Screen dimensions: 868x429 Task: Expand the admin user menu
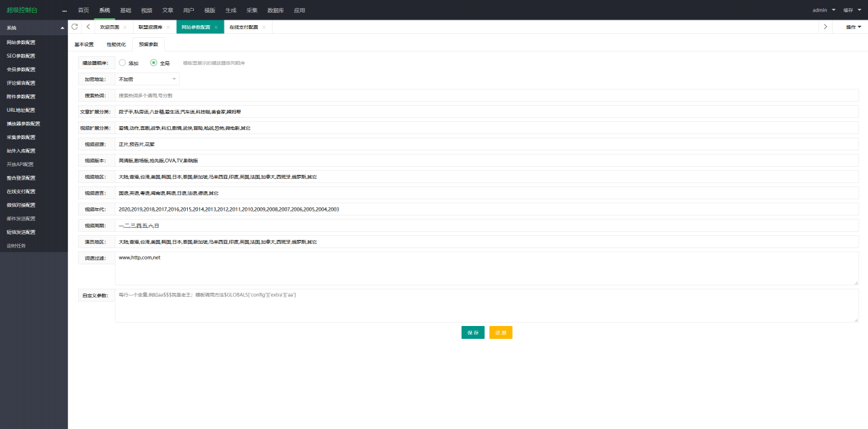click(823, 10)
